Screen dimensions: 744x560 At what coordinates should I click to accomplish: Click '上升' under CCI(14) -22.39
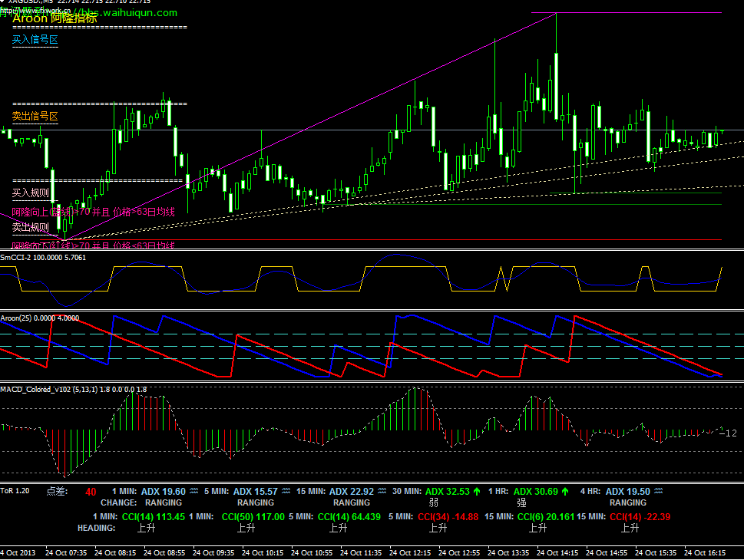tap(630, 528)
